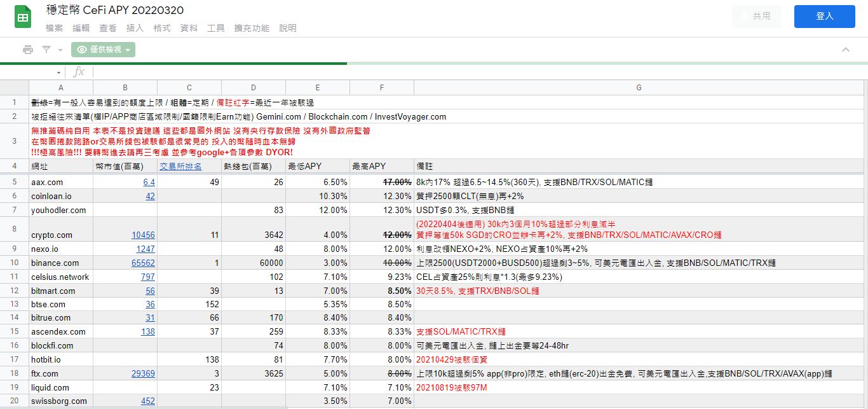
Task: Select the 20210429被駭個資 note cell
Action: click(639, 359)
